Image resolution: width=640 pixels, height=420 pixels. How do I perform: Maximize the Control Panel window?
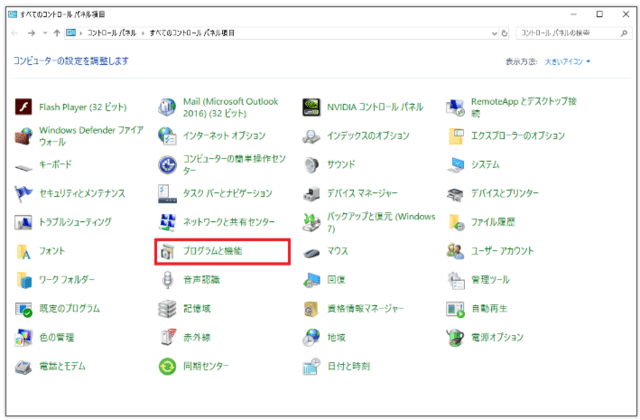tap(599, 14)
